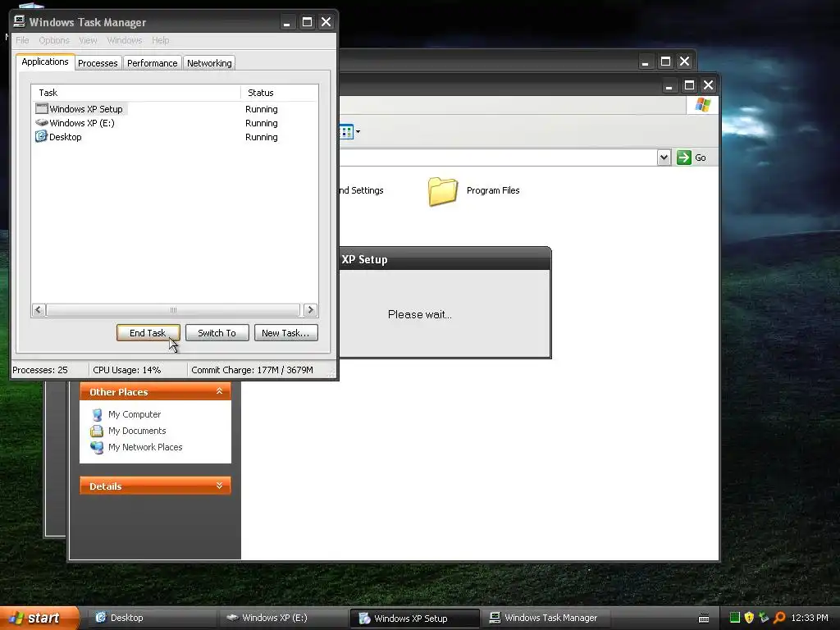This screenshot has width=840, height=630.
Task: Click the task list right scroll arrow
Action: point(310,309)
